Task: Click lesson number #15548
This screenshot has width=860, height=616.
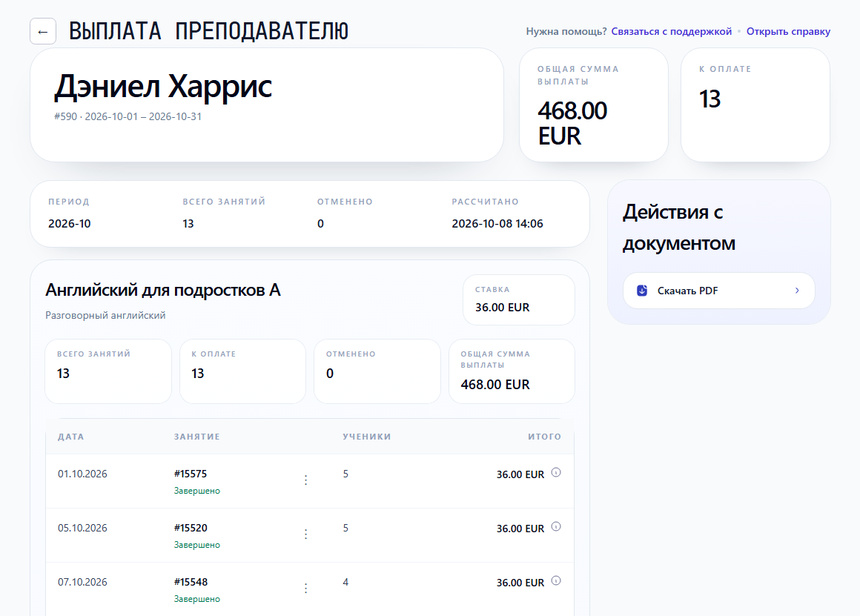Action: click(191, 582)
